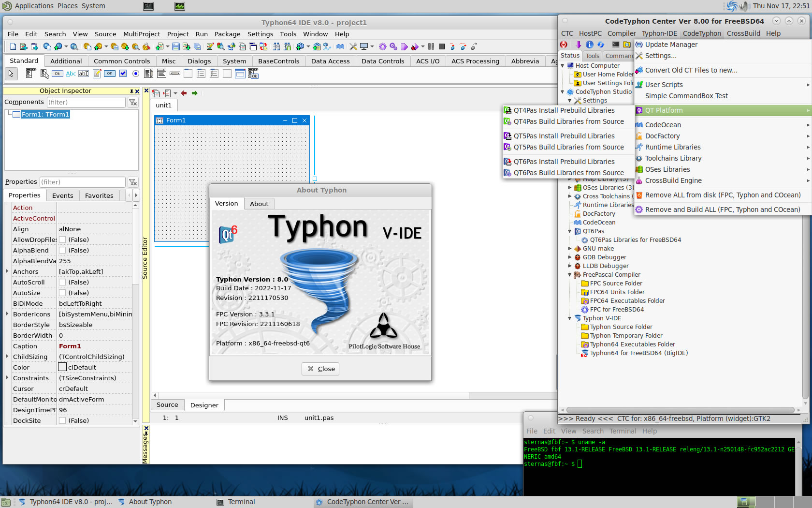Toggle the AutoSize checkbox

tap(62, 293)
